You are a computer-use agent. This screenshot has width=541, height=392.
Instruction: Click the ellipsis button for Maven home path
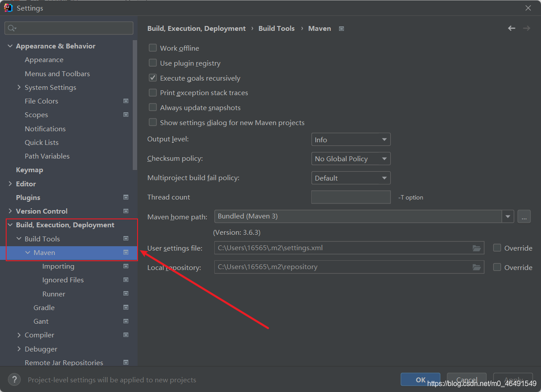click(524, 216)
